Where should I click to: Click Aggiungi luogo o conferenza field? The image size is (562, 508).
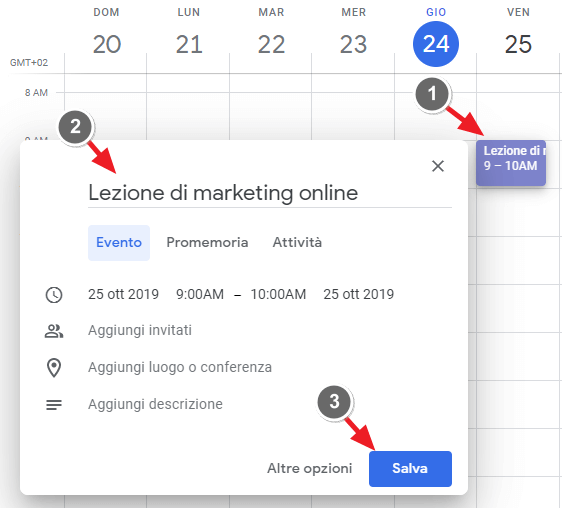(x=180, y=367)
